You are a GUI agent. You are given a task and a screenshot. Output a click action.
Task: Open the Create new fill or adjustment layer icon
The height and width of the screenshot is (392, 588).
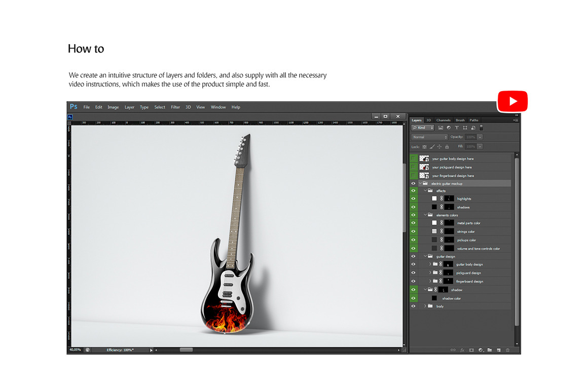tap(481, 350)
